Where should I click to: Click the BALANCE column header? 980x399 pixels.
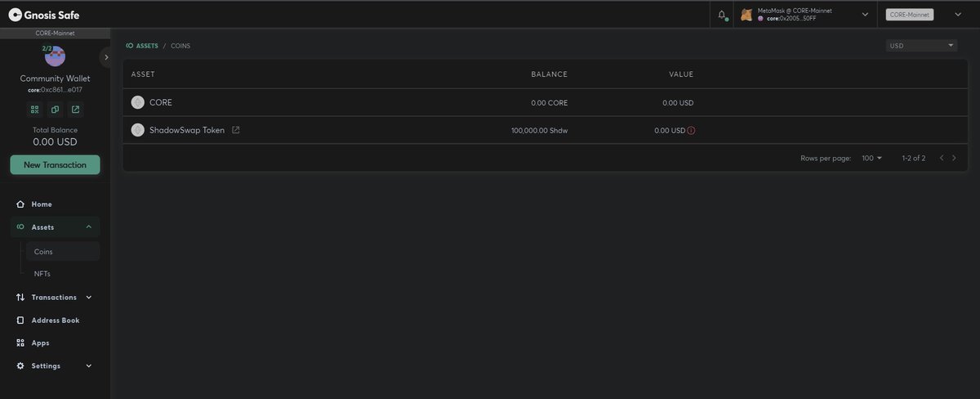[549, 74]
